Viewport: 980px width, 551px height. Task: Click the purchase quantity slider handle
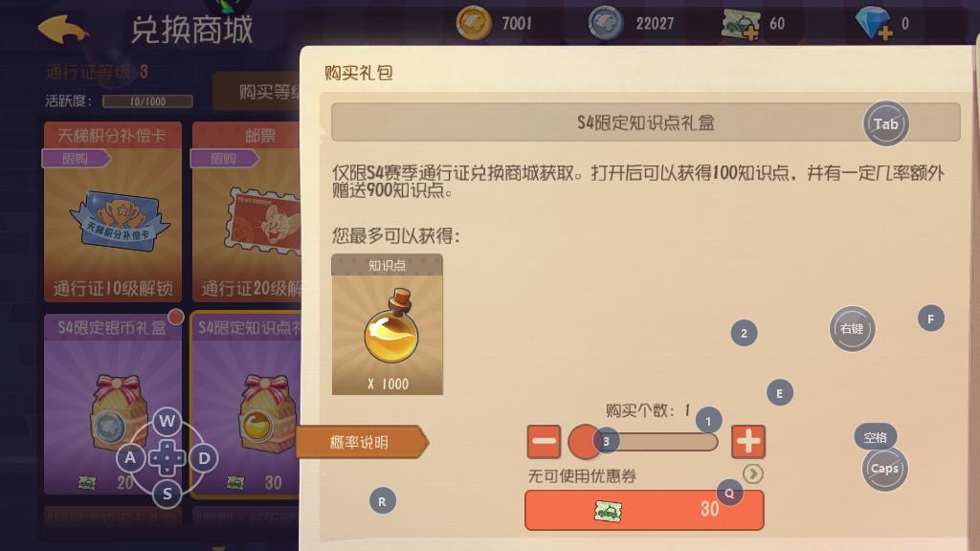tap(585, 442)
